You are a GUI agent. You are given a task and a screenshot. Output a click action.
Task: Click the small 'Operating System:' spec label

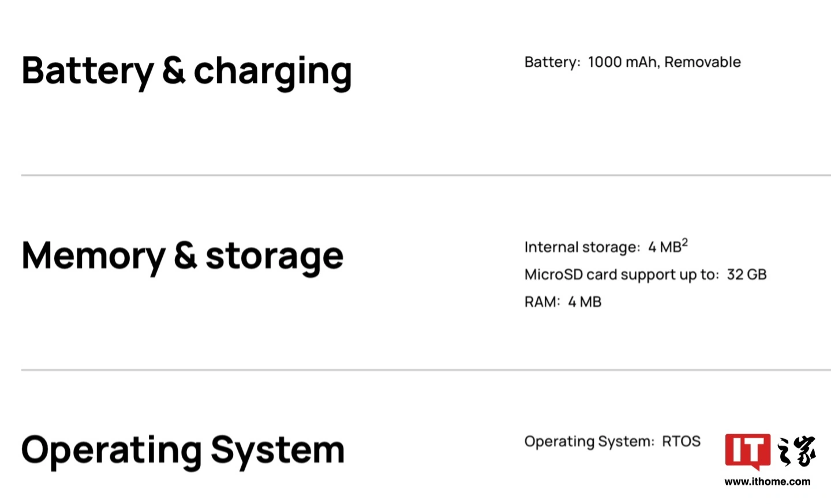click(589, 442)
